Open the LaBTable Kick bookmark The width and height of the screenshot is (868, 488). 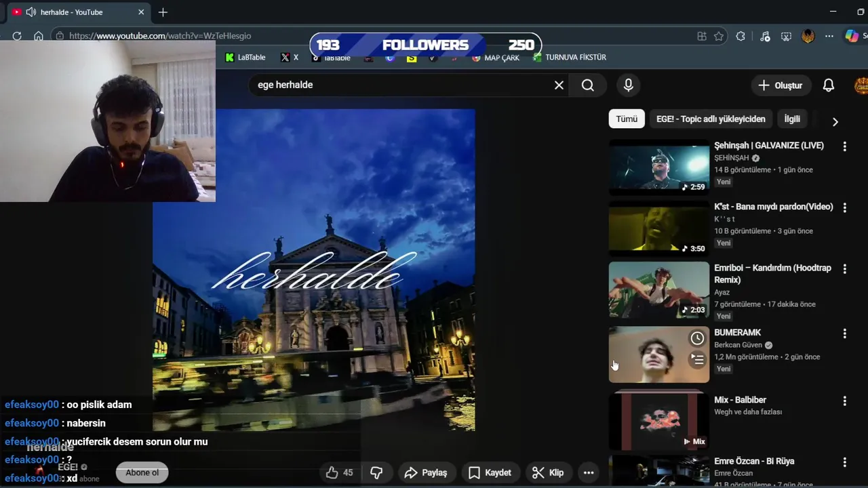click(245, 58)
